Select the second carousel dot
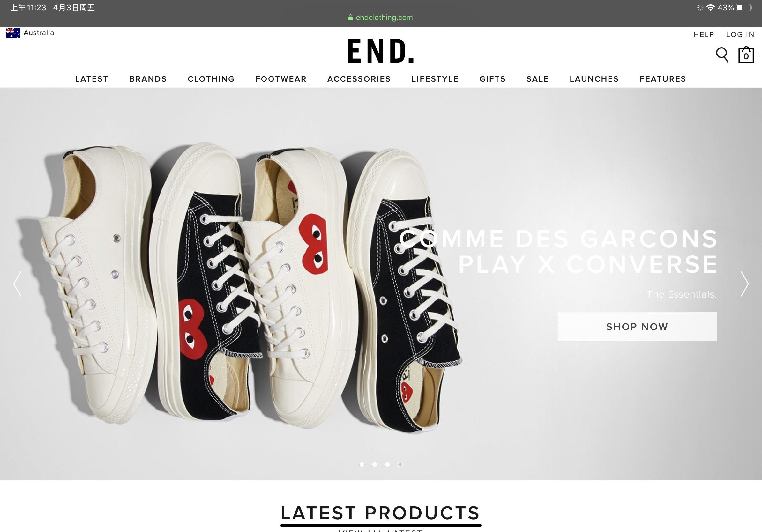 pyautogui.click(x=374, y=464)
